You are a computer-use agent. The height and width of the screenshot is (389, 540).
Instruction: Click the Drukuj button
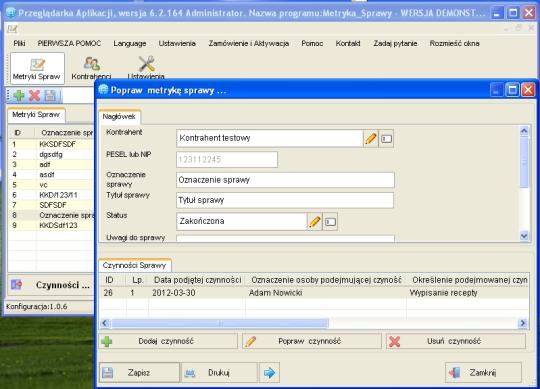[x=219, y=372]
